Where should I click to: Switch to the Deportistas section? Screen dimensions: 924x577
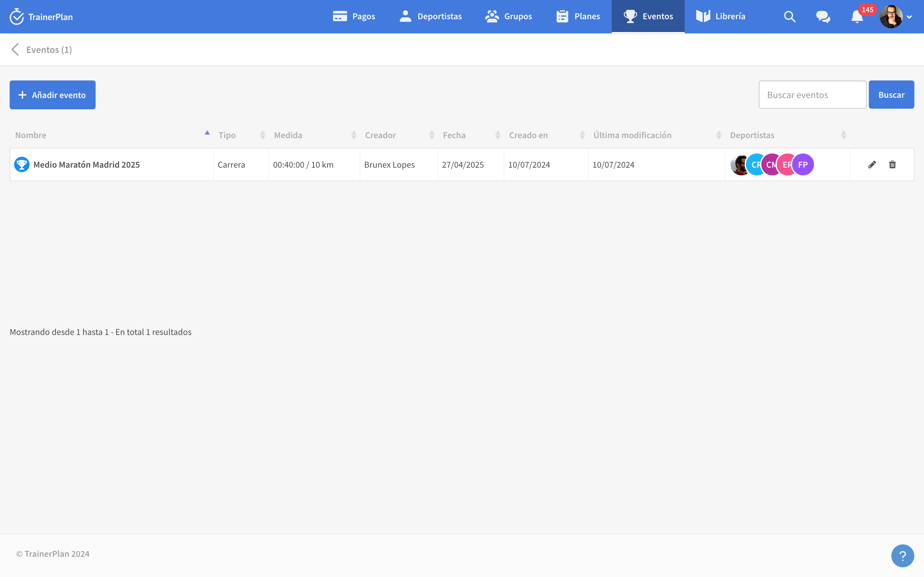[x=431, y=16]
